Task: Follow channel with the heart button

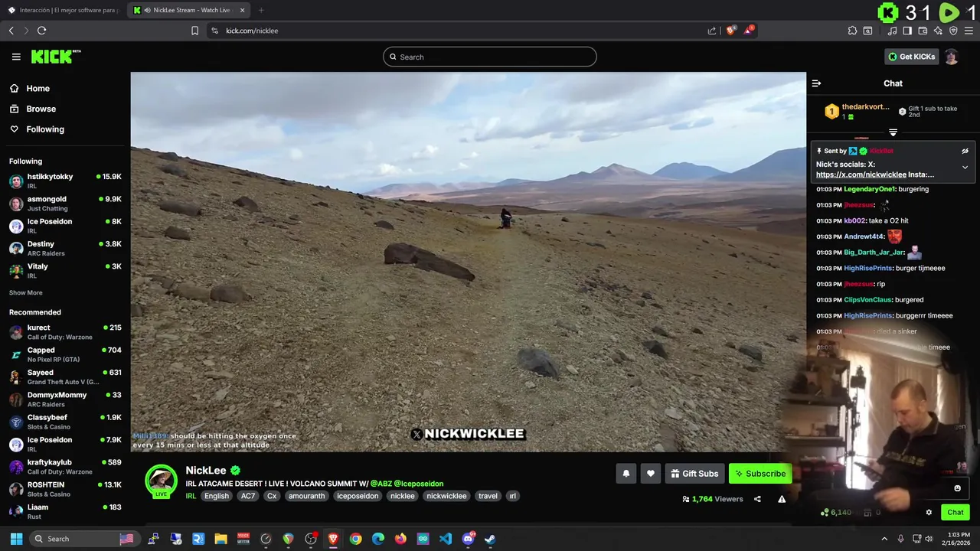Action: 651,474
